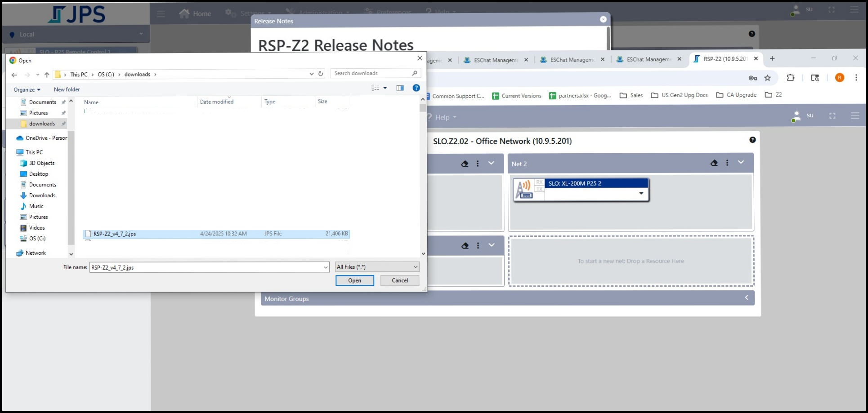Open US Gen2 Upg Docs bookmark folder
Viewport: 868px width, 413px height.
[679, 95]
